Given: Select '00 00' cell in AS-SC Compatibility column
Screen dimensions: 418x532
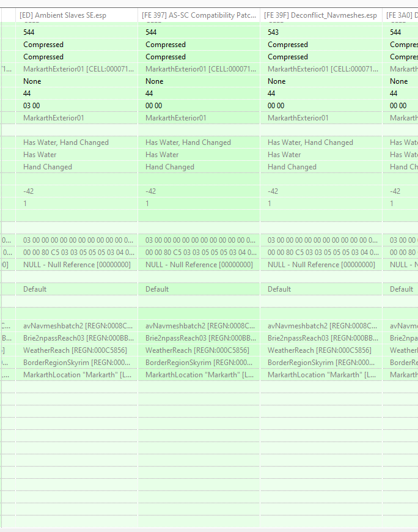Looking at the screenshot, I should pyautogui.click(x=154, y=106).
